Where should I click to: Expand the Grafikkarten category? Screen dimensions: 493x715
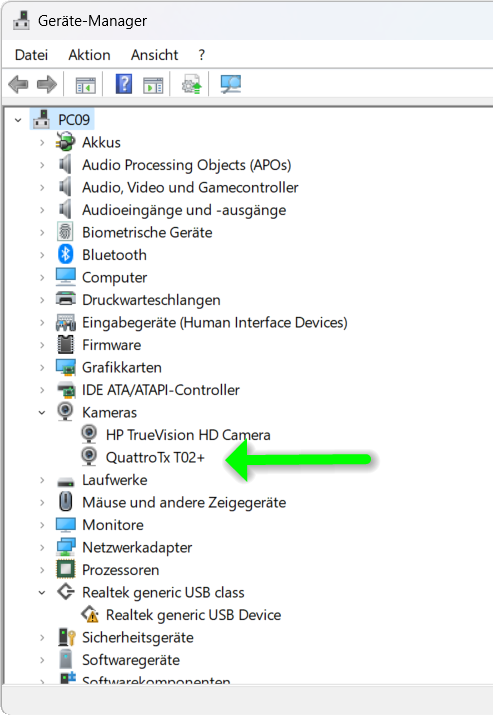[42, 368]
